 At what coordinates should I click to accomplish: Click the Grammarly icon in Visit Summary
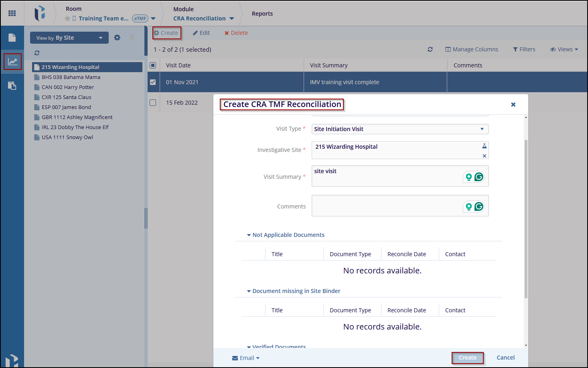click(479, 177)
